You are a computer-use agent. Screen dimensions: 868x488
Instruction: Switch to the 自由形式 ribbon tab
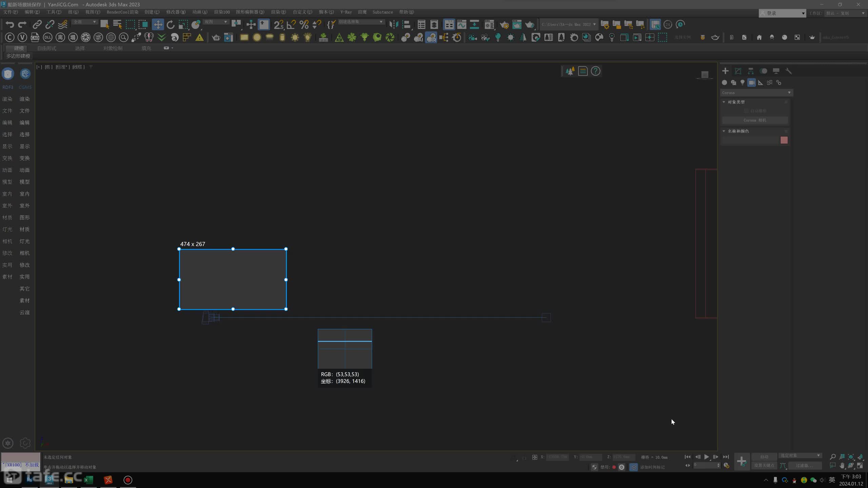tap(47, 48)
